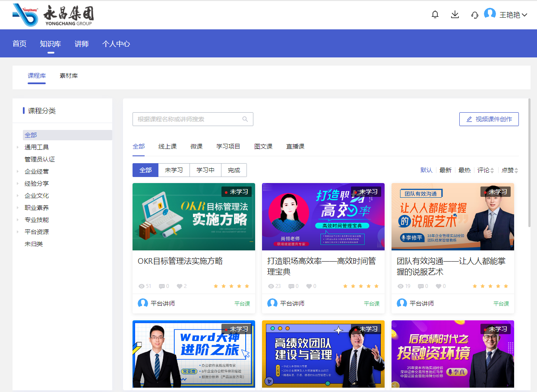This screenshot has width=537, height=392.
Task: Sort courses by 最新
Action: 445,170
